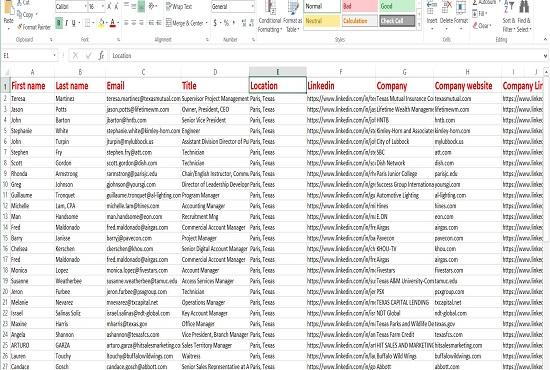Open Format as Table

click(x=292, y=16)
